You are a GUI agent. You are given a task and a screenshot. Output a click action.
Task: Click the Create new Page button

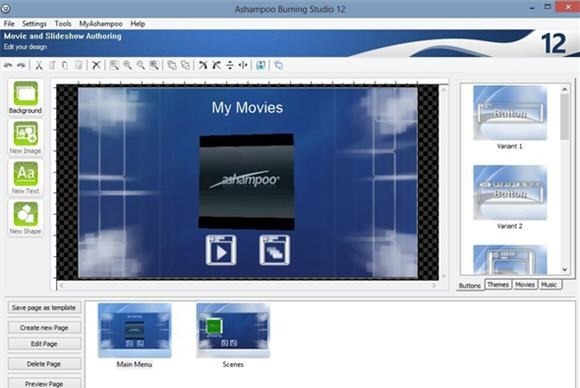pos(44,328)
